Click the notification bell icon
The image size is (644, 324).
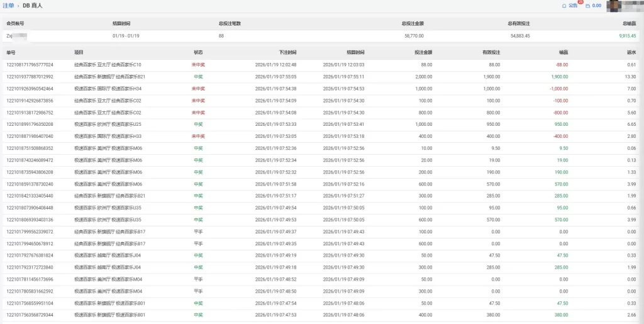(x=564, y=6)
